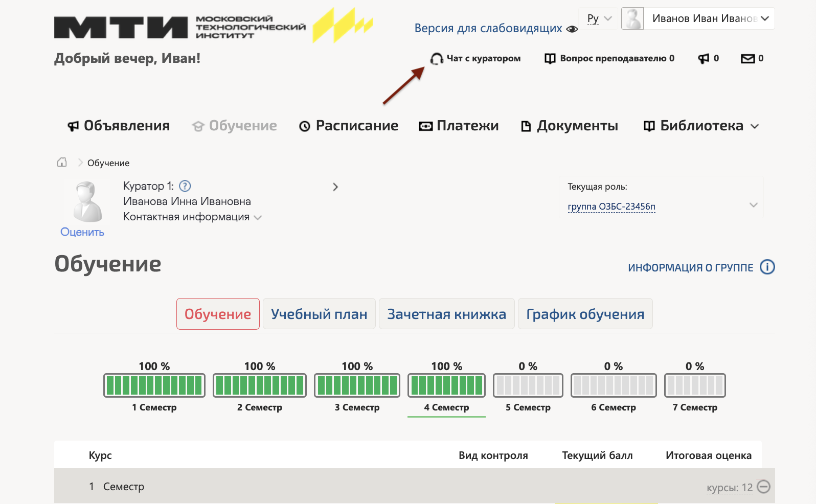This screenshot has height=504, width=816.
Task: Open the curator chat headset icon
Action: [x=436, y=59]
